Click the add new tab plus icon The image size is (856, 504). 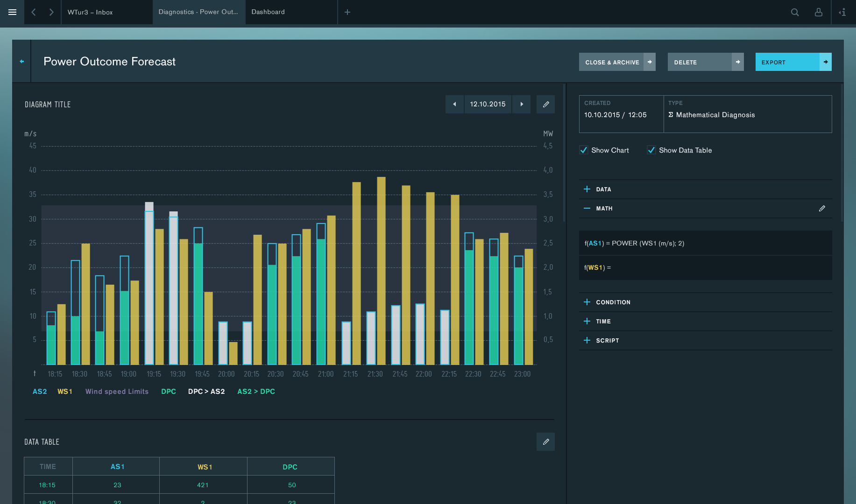tap(347, 12)
